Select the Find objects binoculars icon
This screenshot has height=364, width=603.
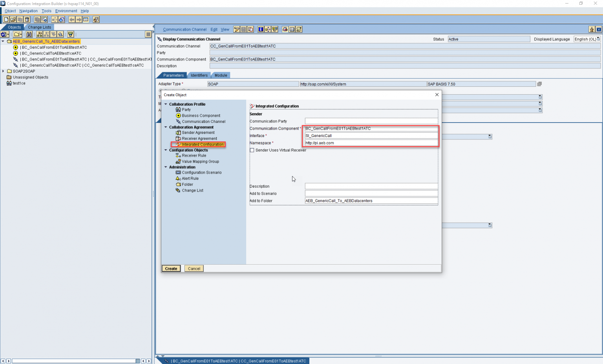pyautogui.click(x=29, y=34)
